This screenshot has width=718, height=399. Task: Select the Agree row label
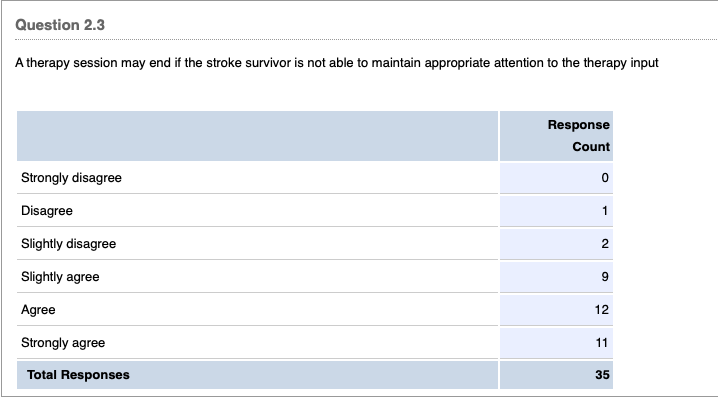38,310
